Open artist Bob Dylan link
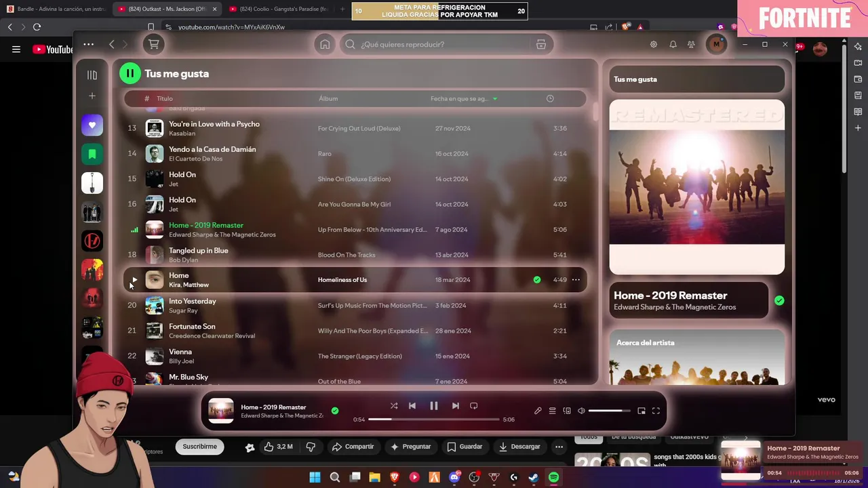The height and width of the screenshot is (488, 868). tap(183, 260)
